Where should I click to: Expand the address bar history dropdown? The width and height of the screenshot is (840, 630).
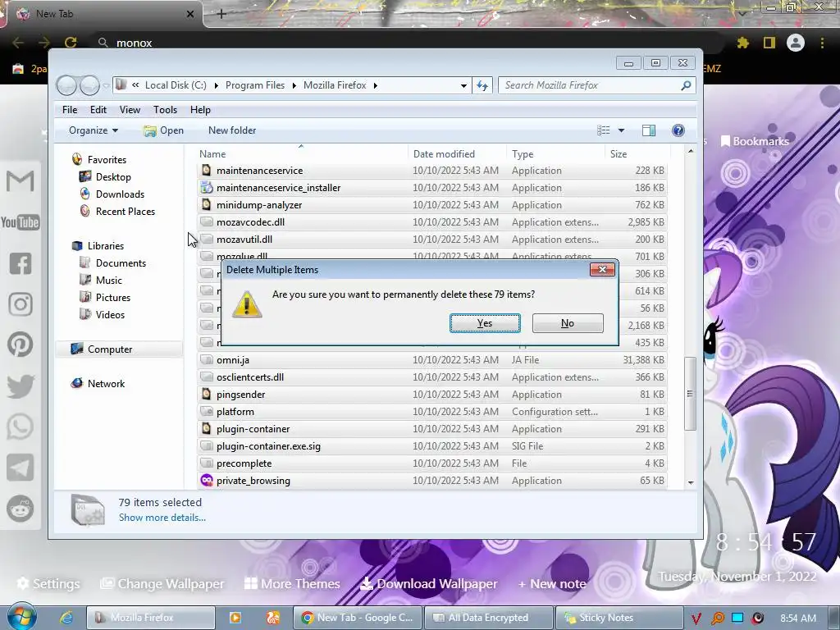463,85
